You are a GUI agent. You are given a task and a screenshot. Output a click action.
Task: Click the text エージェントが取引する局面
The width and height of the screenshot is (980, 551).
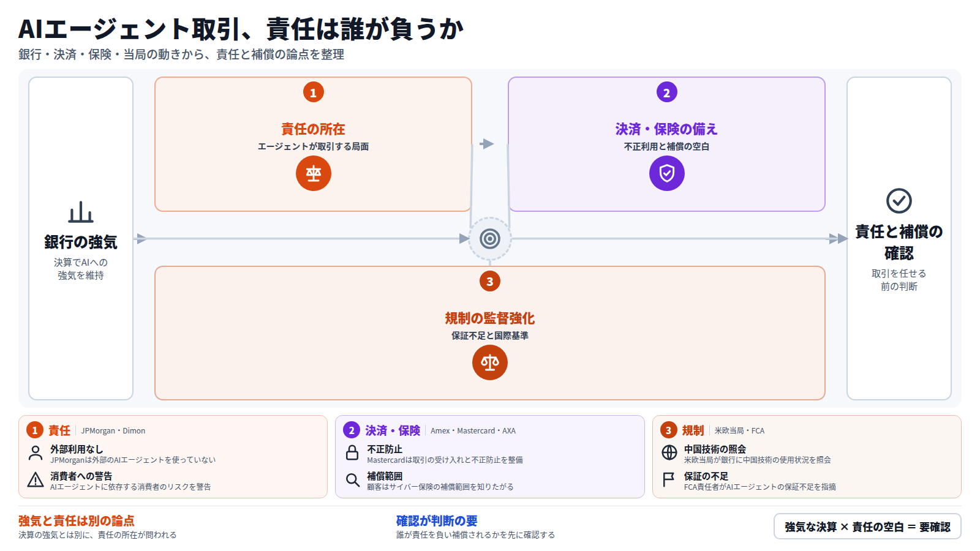pos(314,146)
